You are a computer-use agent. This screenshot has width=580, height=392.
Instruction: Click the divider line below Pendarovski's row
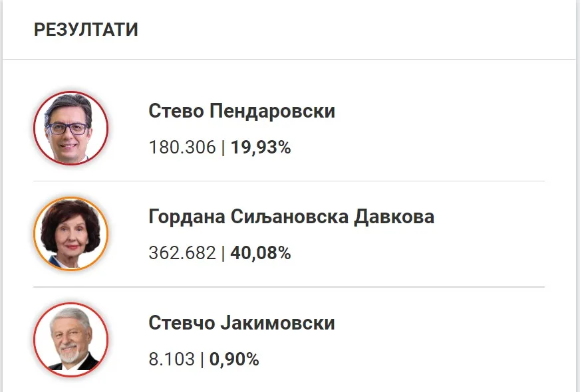(289, 181)
